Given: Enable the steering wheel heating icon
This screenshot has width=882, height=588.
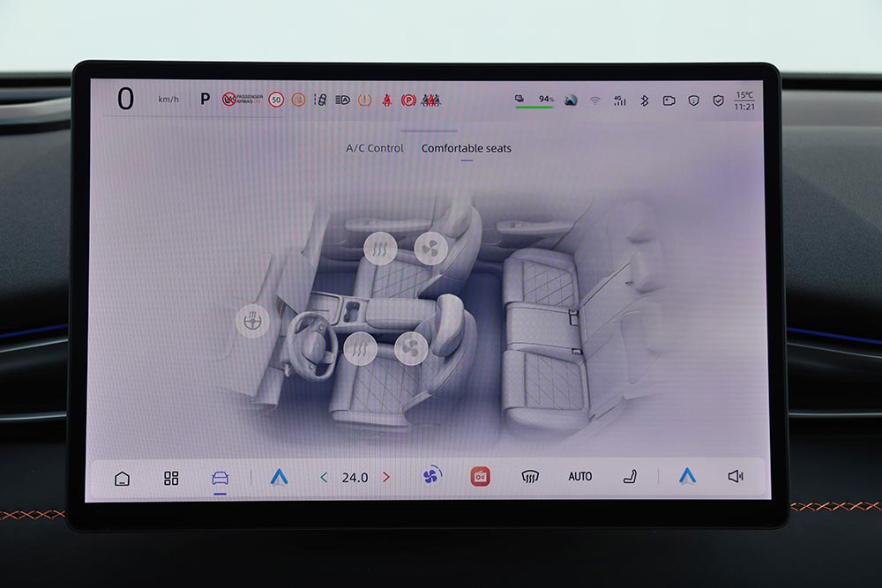Looking at the screenshot, I should (x=251, y=320).
